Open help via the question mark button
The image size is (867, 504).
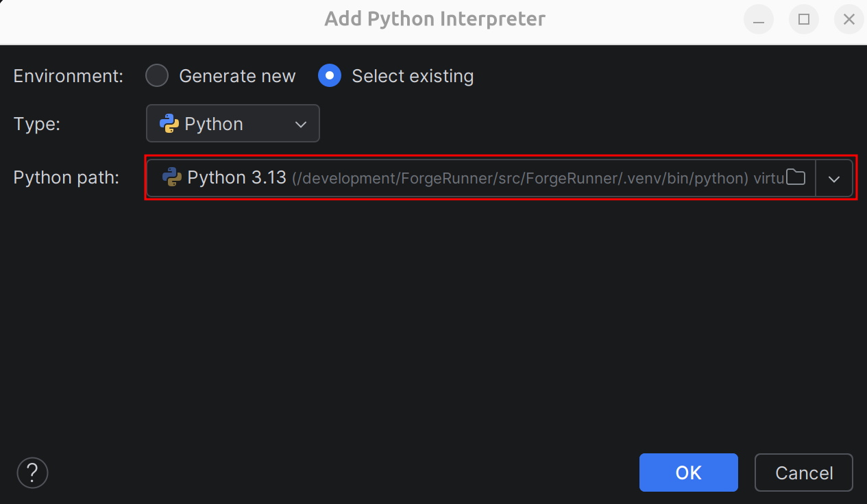click(32, 473)
